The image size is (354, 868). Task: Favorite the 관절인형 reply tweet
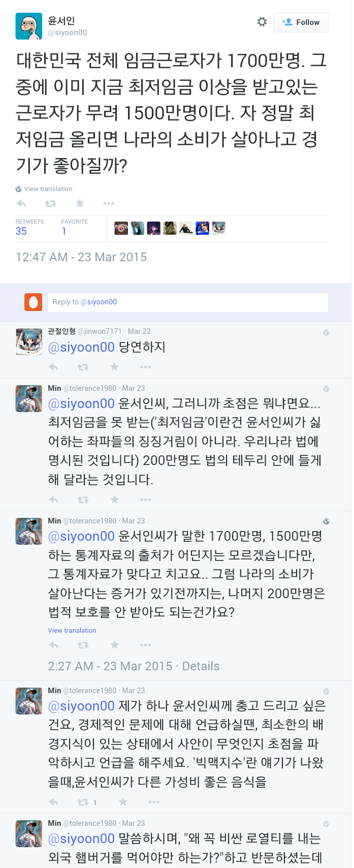click(x=115, y=367)
